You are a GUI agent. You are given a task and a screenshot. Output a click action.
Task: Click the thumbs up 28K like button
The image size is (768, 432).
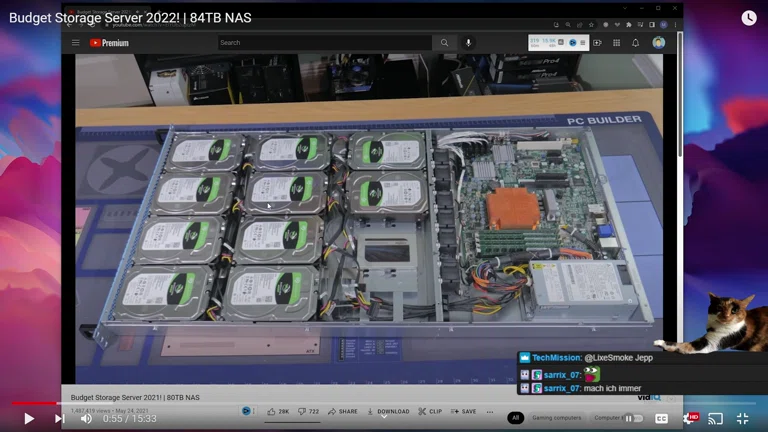point(277,411)
